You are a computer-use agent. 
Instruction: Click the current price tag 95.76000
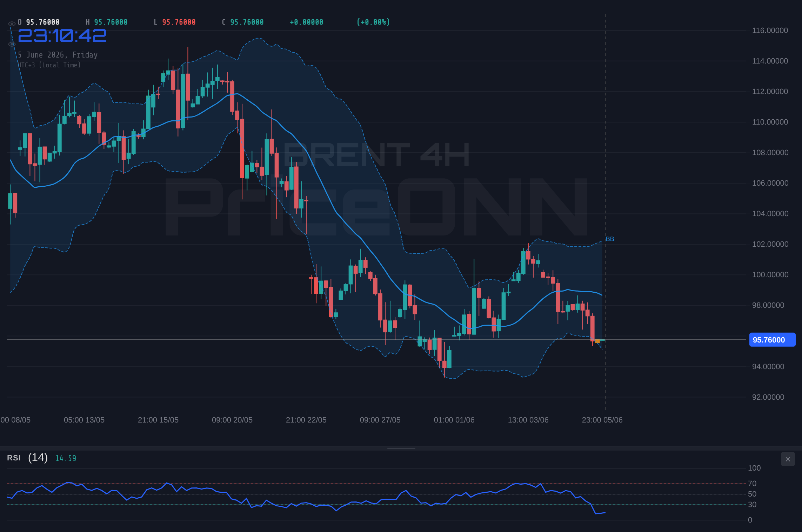772,340
